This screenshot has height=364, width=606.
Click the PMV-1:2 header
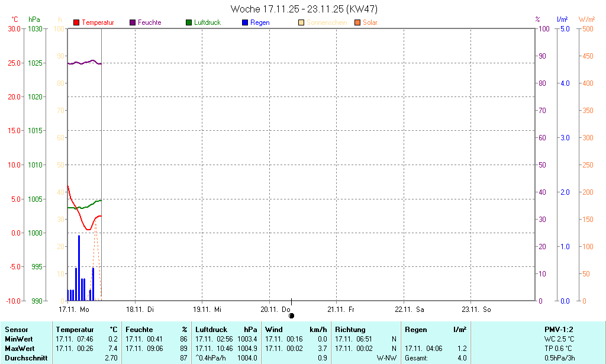(x=559, y=330)
